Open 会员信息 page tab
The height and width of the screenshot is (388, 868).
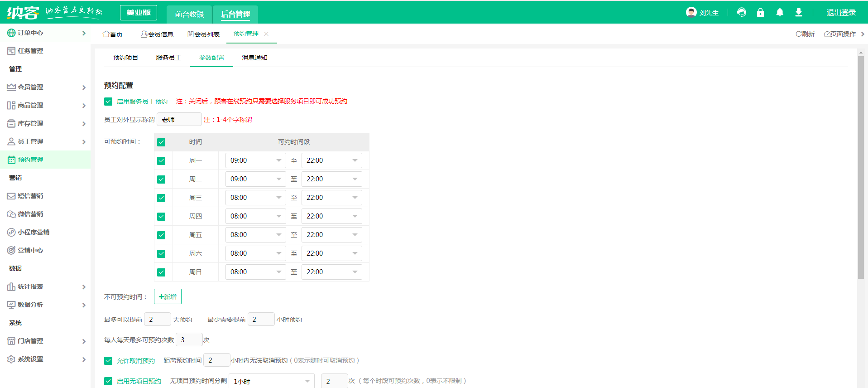pyautogui.click(x=157, y=34)
